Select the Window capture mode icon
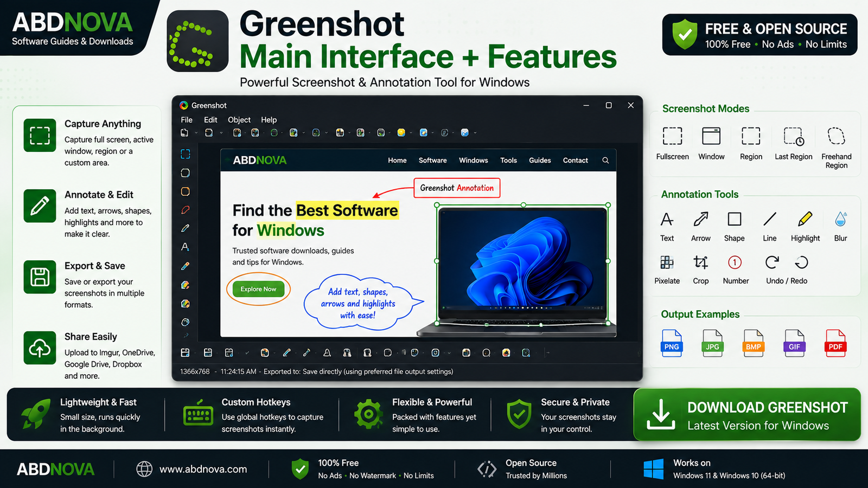The height and width of the screenshot is (488, 868). point(711,136)
